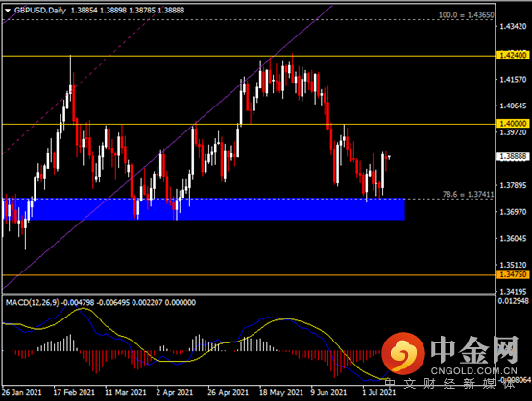Click the 26 Jan 2021 date marker
Image resolution: width=532 pixels, height=401 pixels.
click(x=22, y=393)
